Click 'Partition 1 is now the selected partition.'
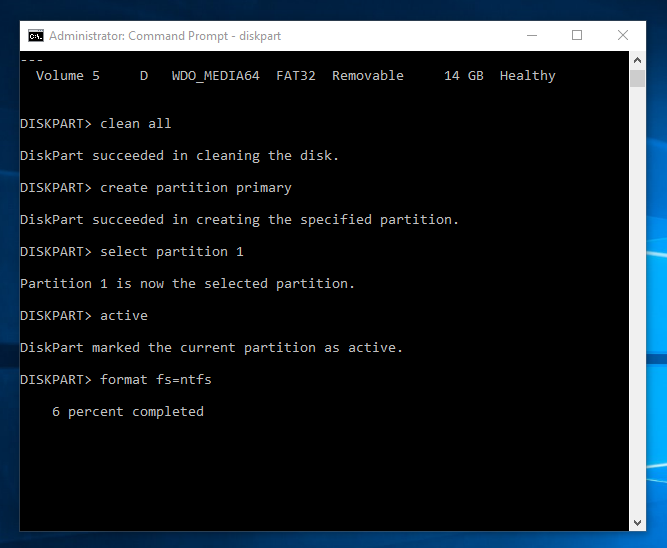Image resolution: width=667 pixels, height=548 pixels. coord(188,284)
